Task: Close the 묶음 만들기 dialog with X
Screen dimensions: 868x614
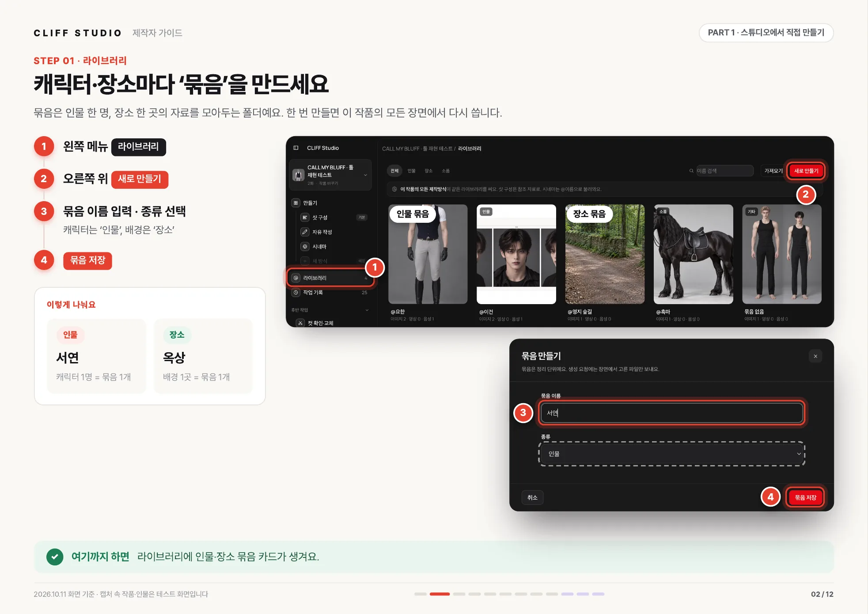Action: [815, 356]
